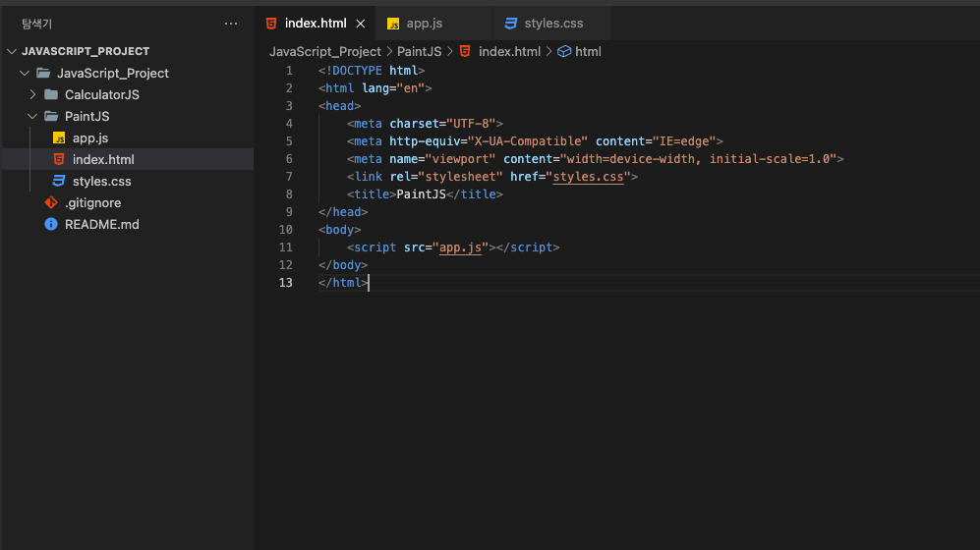980x550 pixels.
Task: Open styles.css in the file tree
Action: tap(128, 181)
